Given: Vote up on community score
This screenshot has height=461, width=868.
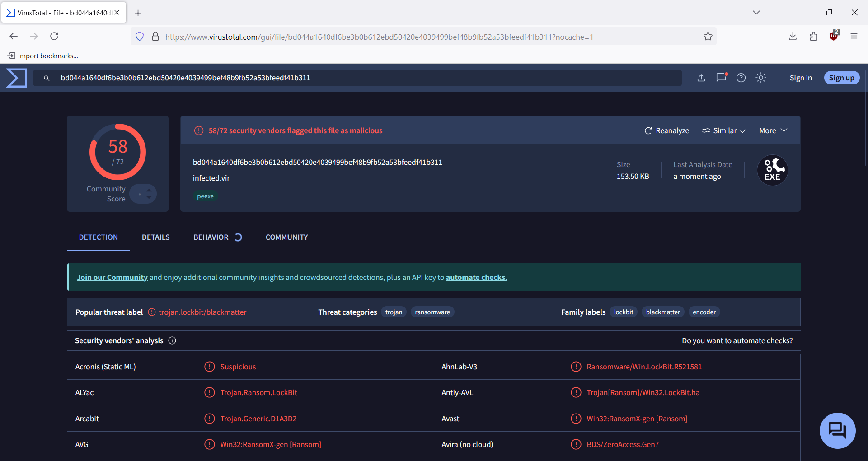Looking at the screenshot, I should [149, 190].
